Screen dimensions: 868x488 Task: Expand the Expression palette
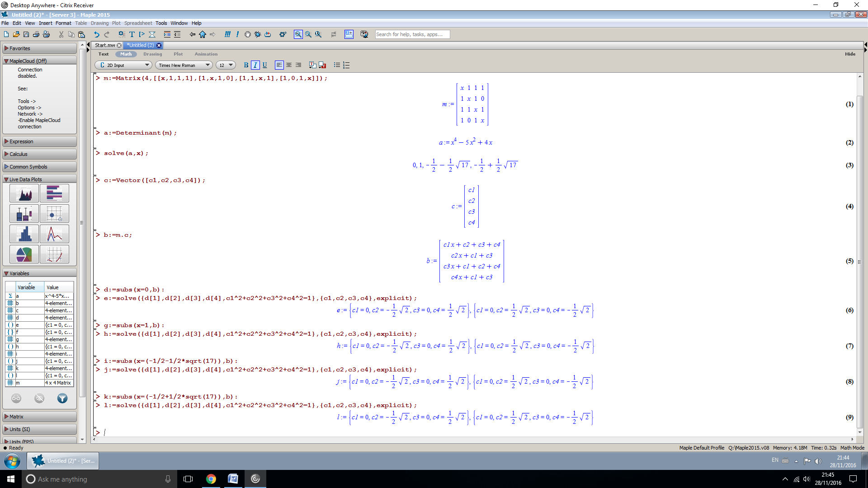pyautogui.click(x=40, y=141)
